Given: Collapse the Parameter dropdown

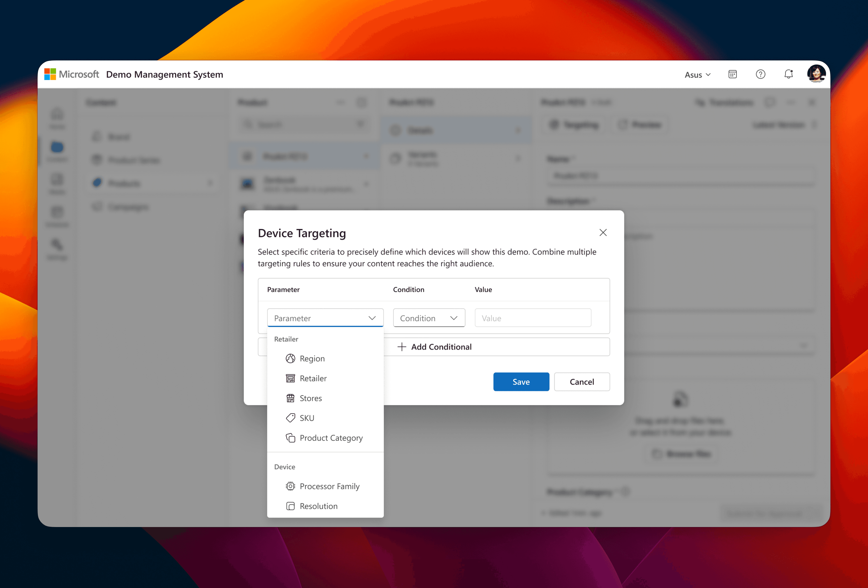Looking at the screenshot, I should pyautogui.click(x=372, y=318).
